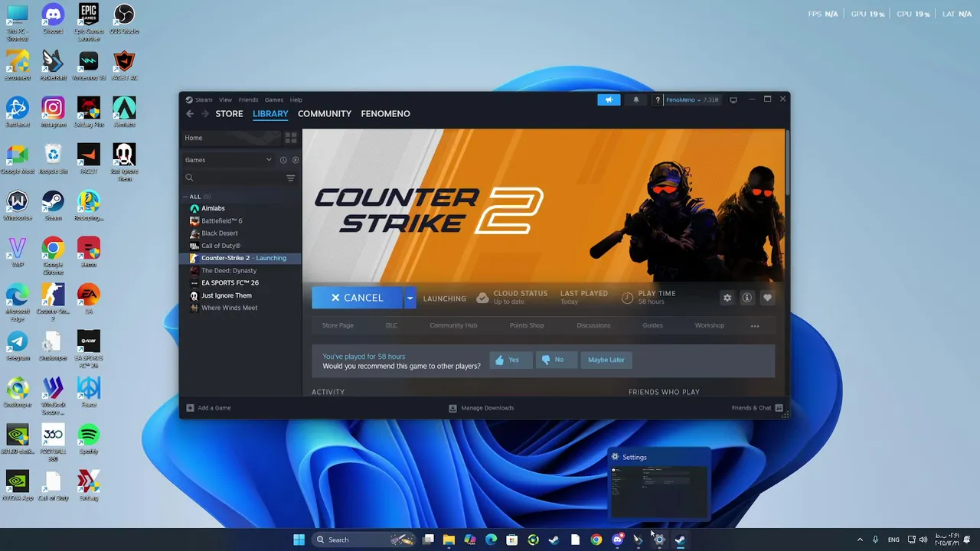This screenshot has height=551, width=980.
Task: Open Instagram desktop shortcut
Action: click(x=53, y=112)
